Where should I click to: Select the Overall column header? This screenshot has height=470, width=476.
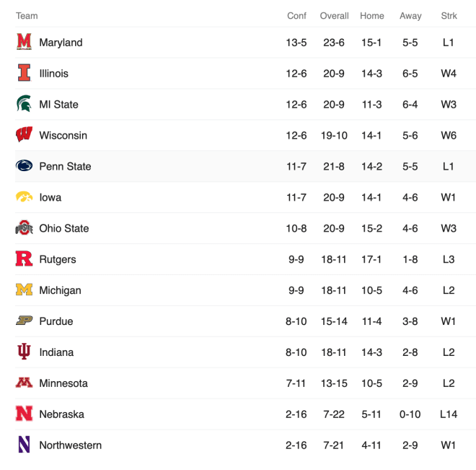coord(334,16)
